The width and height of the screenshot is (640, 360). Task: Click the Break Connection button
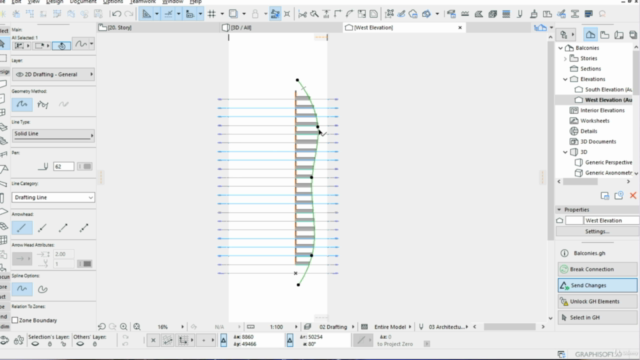(x=597, y=269)
